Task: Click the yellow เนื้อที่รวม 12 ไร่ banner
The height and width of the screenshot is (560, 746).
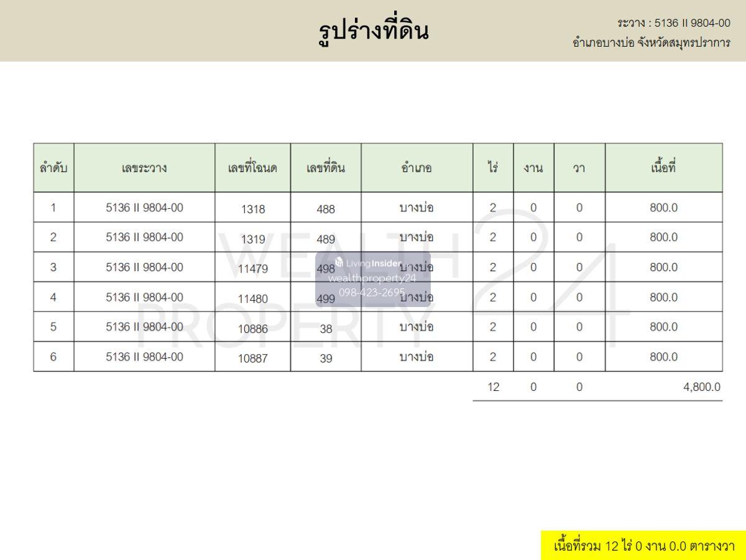Action: pyautogui.click(x=643, y=546)
